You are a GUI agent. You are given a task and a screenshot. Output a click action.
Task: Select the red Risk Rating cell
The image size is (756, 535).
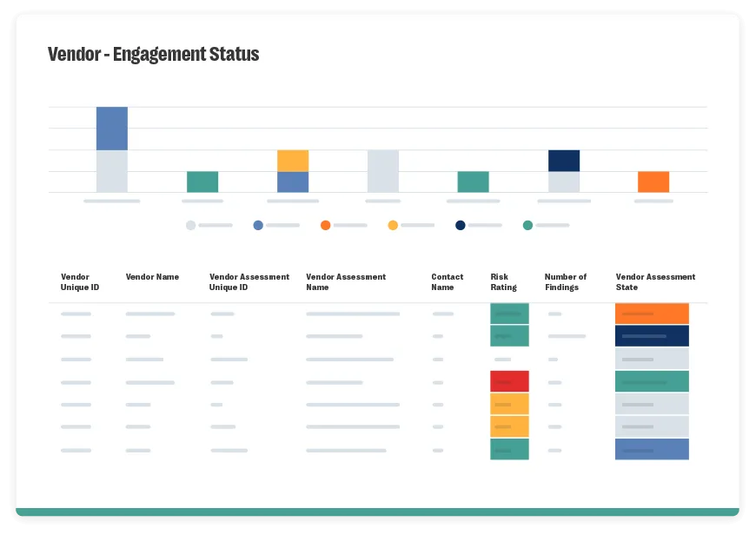(x=509, y=381)
